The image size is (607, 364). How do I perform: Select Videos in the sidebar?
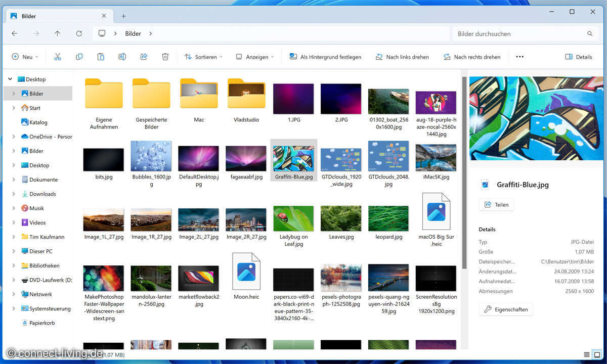click(38, 222)
